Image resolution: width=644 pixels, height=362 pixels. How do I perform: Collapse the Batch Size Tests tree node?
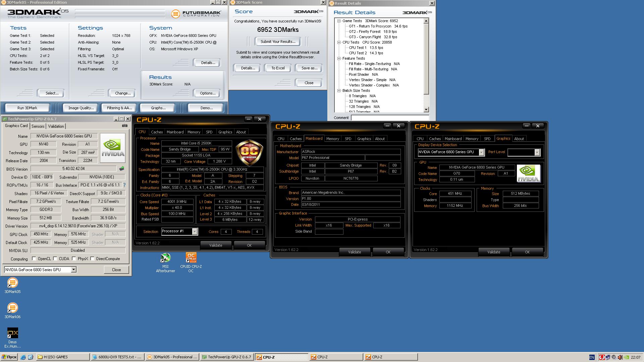click(x=339, y=90)
